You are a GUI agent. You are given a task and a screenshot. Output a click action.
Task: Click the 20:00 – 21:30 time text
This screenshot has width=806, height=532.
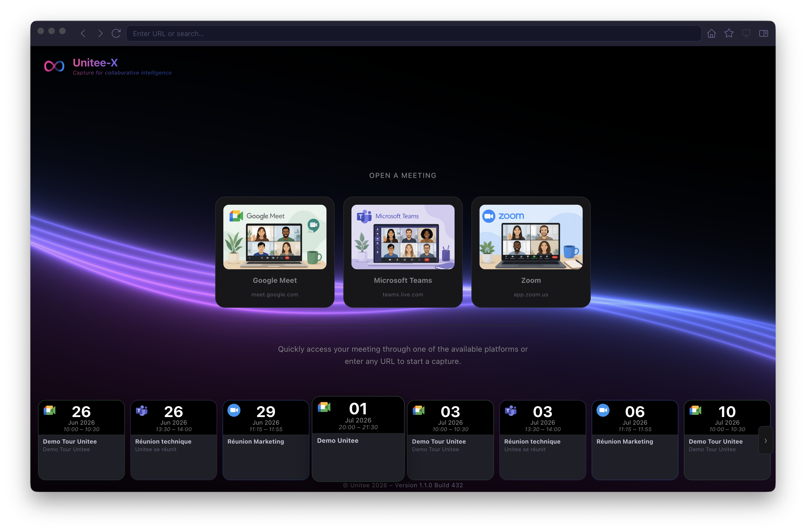pyautogui.click(x=358, y=428)
